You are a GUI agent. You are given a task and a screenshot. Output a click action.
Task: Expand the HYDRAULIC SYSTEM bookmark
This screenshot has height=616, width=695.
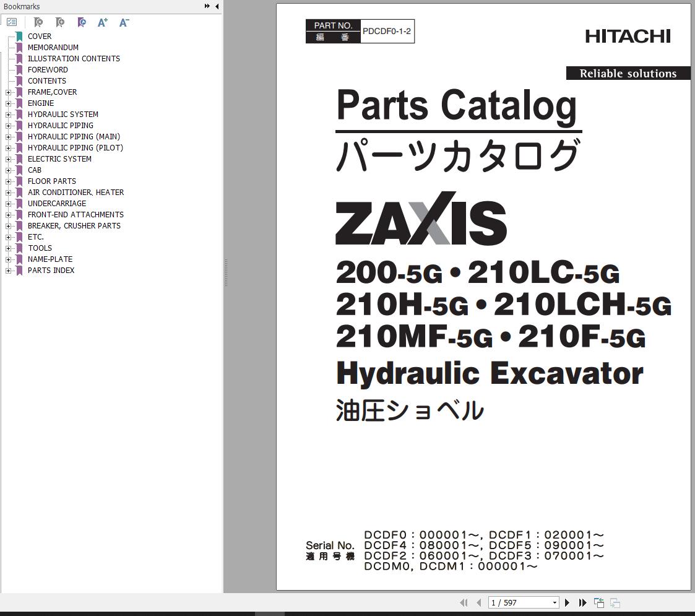(x=8, y=115)
